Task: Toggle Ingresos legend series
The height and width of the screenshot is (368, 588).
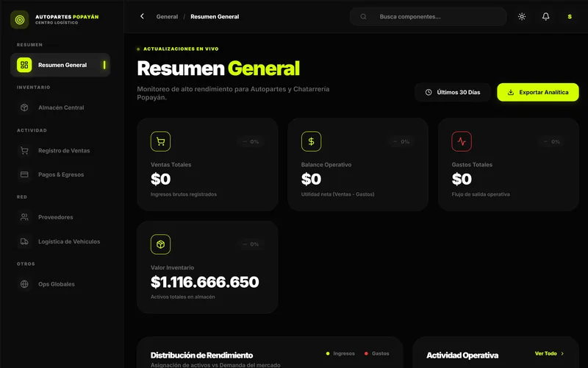Action: tap(340, 353)
